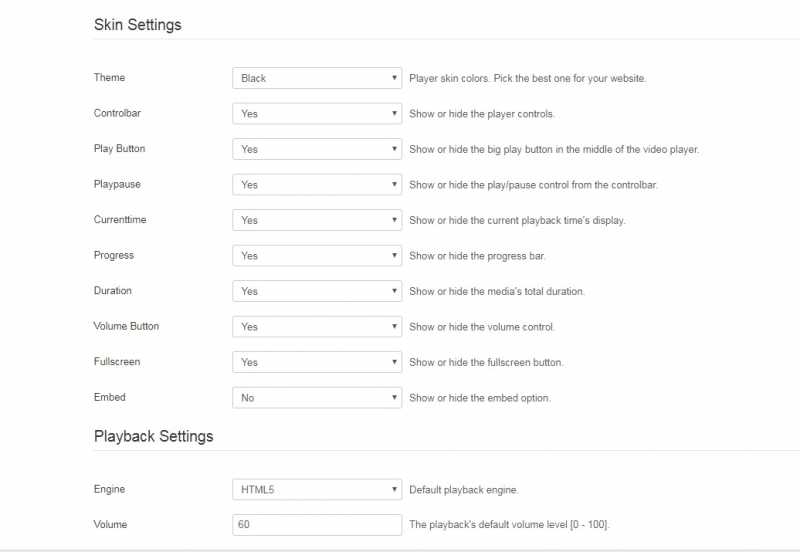Open the Fullscreen dropdown
Image resolution: width=800 pixels, height=552 pixels.
coord(316,362)
